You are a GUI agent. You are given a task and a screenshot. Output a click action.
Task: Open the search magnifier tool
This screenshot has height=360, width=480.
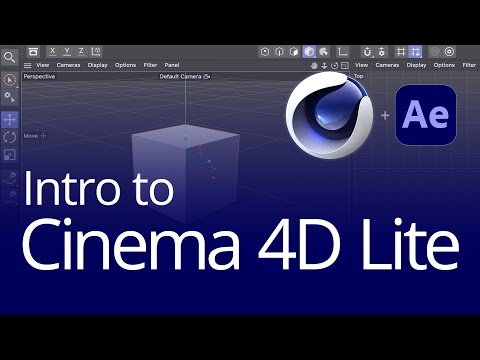point(9,57)
